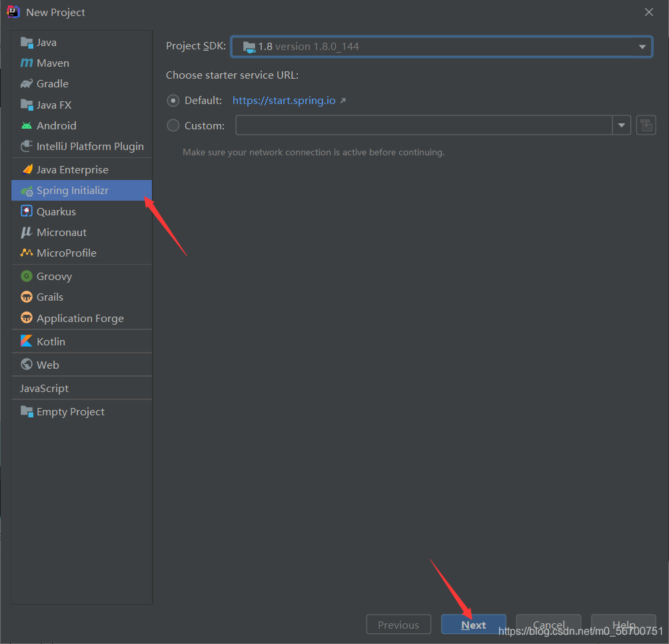
Task: Open the external link arrow beside start.spring.io
Action: (x=342, y=101)
